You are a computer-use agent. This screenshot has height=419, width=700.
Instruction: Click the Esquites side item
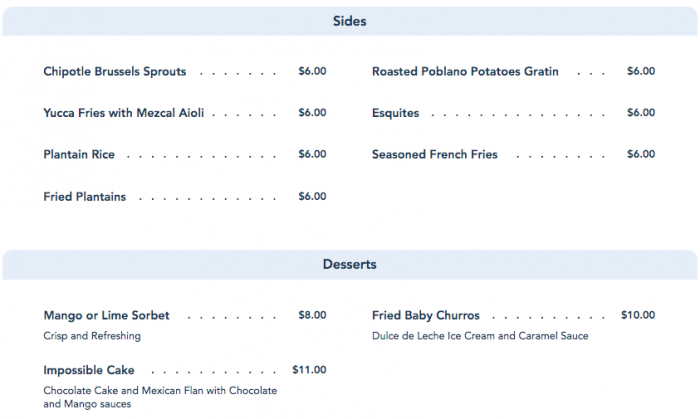tap(396, 113)
